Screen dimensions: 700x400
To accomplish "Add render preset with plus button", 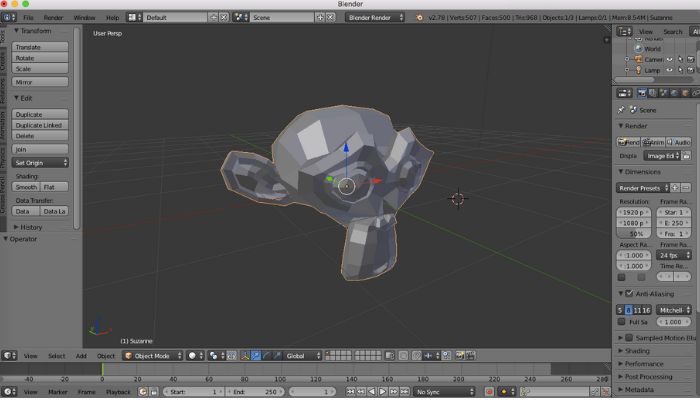I will [675, 188].
